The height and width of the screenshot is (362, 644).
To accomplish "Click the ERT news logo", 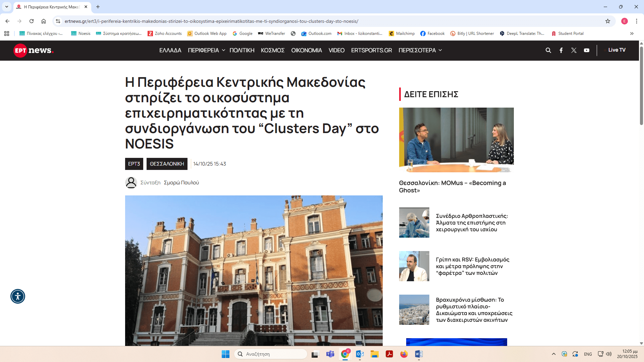I will [x=34, y=50].
